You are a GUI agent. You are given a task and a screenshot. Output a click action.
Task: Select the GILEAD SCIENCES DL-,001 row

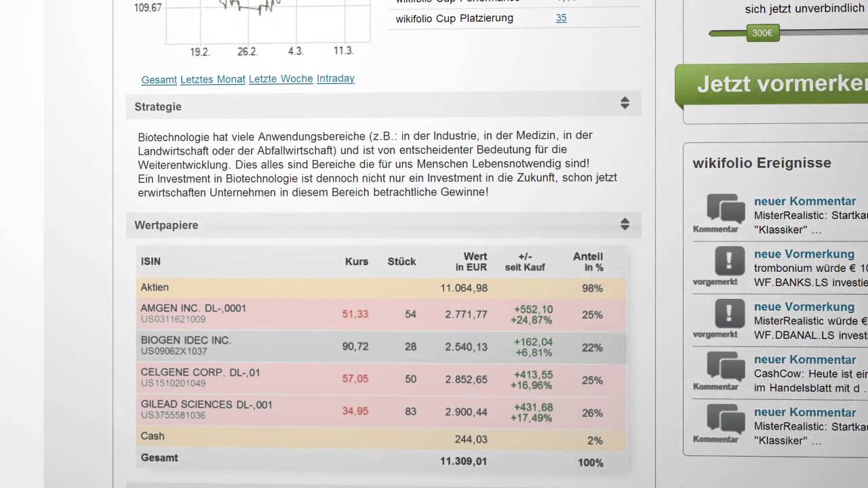(381, 411)
